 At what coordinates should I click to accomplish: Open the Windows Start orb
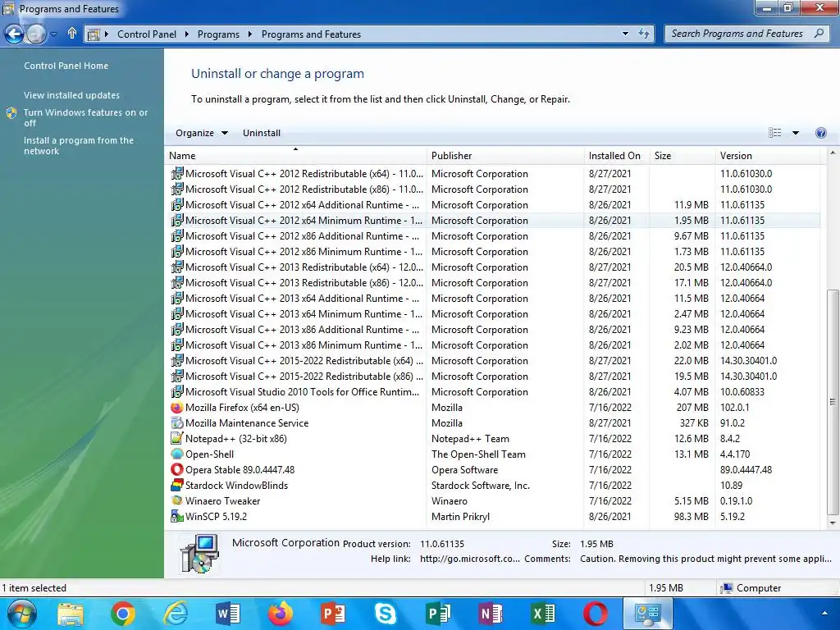22,614
